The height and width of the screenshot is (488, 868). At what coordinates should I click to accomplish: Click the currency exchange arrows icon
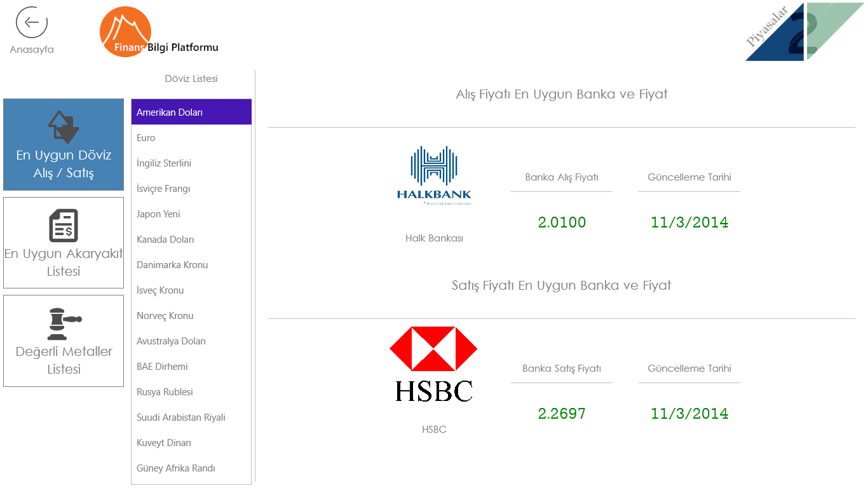[x=64, y=126]
